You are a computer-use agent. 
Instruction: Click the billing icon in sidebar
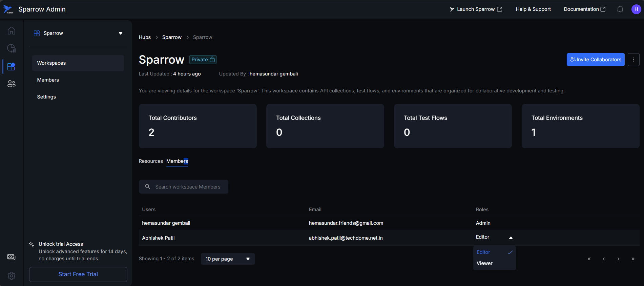(11, 257)
